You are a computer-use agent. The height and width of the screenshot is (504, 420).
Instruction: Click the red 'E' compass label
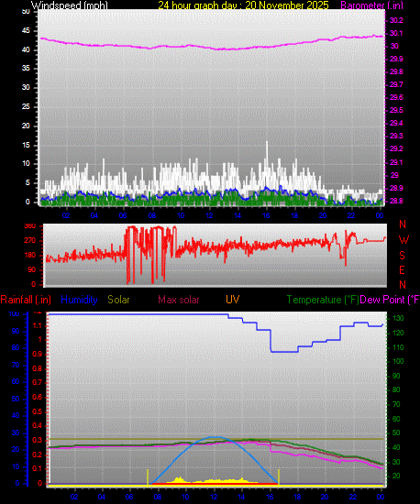pyautogui.click(x=402, y=270)
